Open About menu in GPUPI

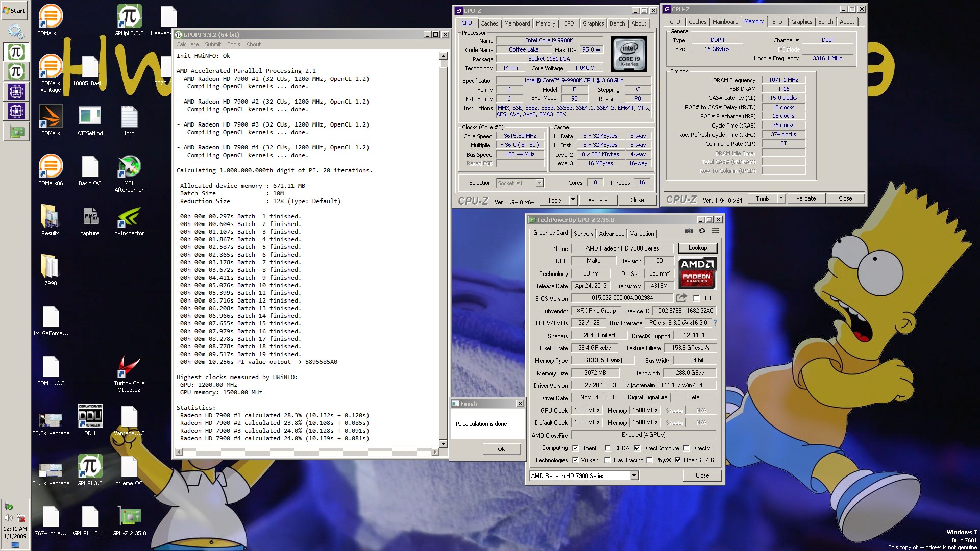253,44
